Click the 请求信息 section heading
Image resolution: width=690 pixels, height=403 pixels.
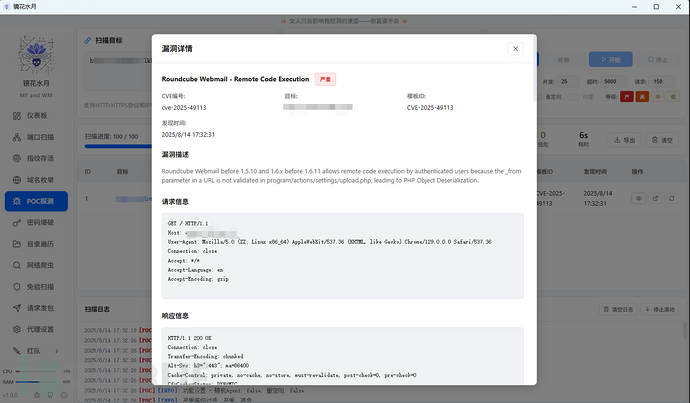click(175, 202)
